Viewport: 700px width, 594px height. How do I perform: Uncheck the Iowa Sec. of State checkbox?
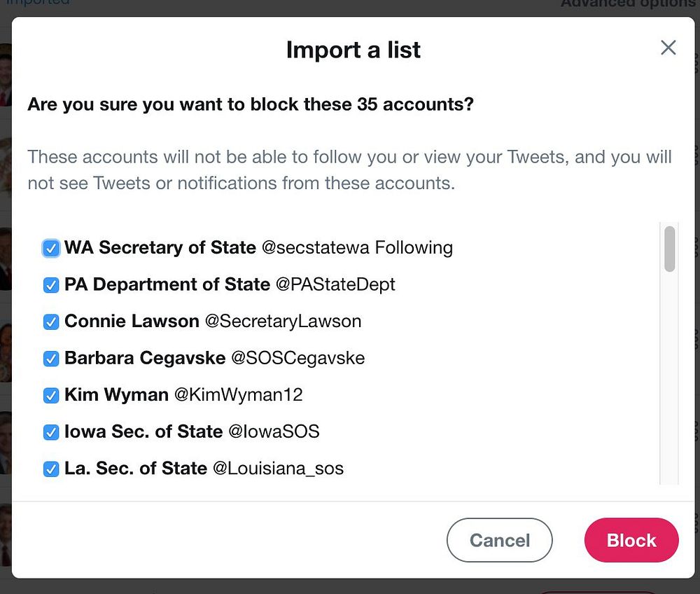click(51, 432)
